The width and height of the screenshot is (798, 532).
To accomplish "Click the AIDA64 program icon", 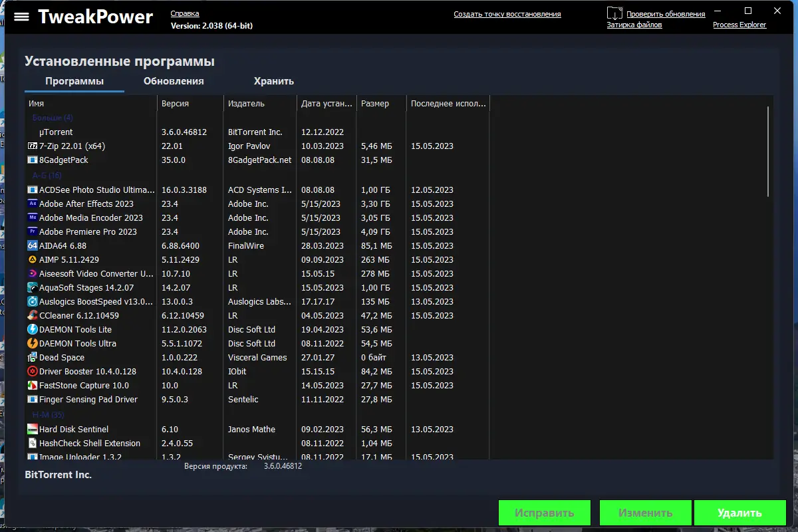I will coord(33,246).
